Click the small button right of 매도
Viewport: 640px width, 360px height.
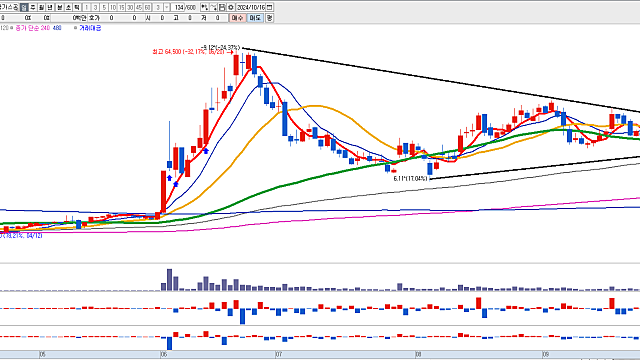click(x=269, y=18)
